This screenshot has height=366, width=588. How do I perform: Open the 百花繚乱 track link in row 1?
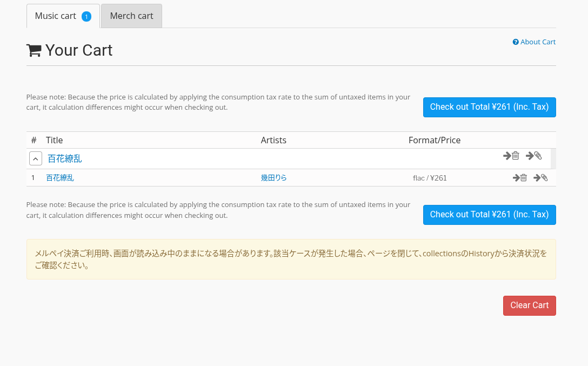[x=60, y=178]
